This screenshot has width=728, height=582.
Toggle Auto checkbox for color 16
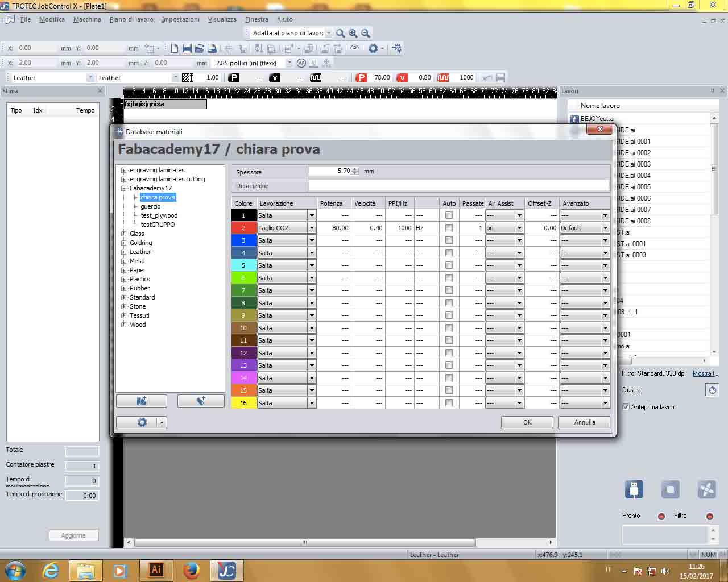[x=449, y=403]
